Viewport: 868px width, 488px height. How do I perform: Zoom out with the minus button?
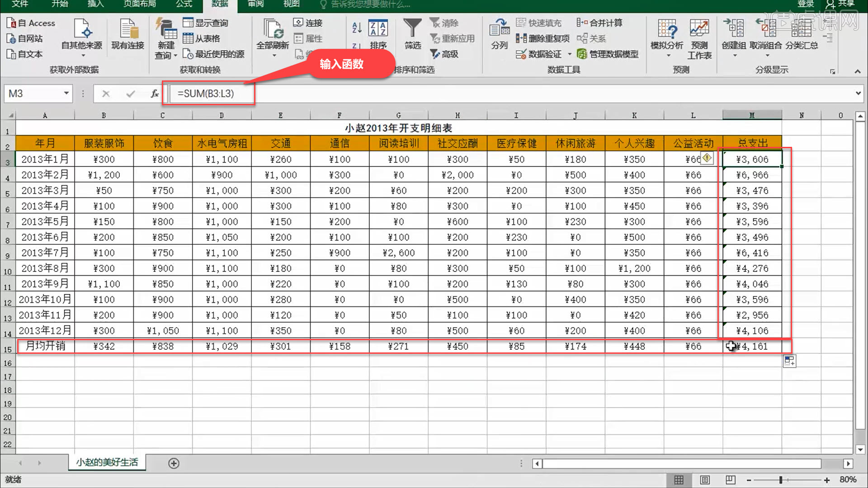click(749, 480)
